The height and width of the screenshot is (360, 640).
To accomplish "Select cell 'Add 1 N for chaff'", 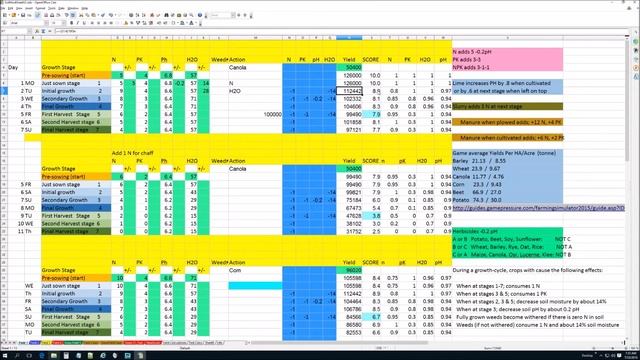I will click(132, 153).
